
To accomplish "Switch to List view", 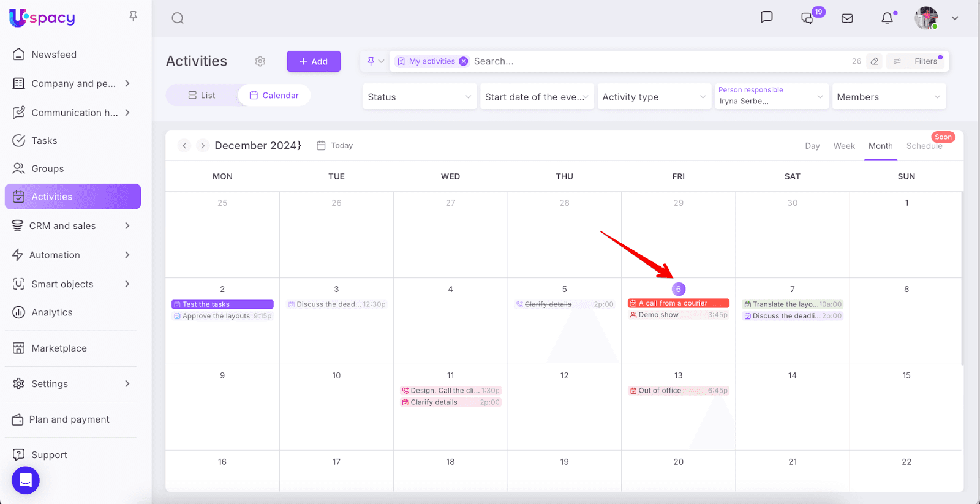I will [202, 96].
